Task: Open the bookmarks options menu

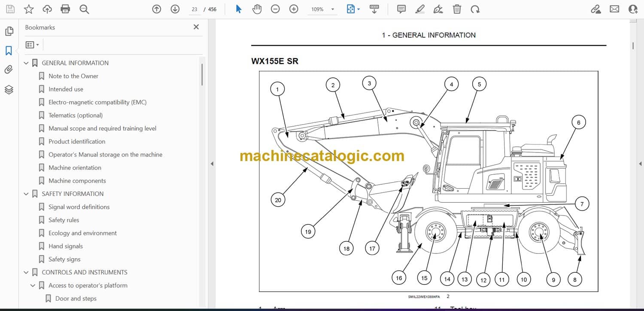Action: [32, 45]
